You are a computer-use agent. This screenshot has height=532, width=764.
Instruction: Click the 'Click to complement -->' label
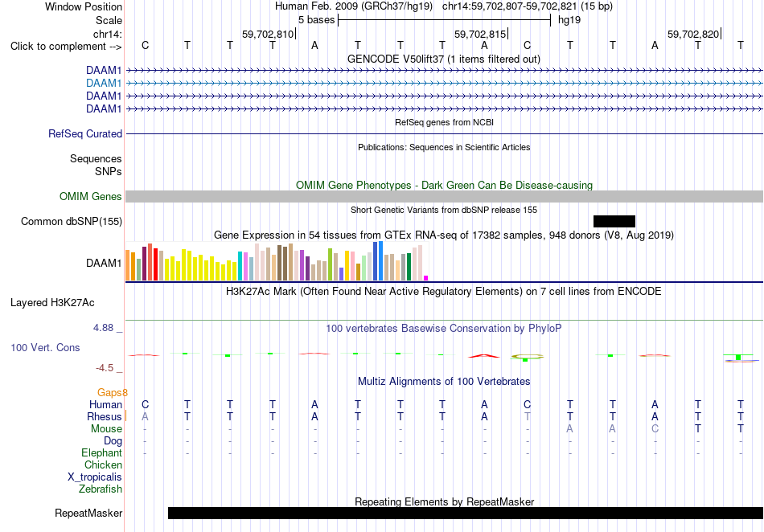[x=66, y=47]
